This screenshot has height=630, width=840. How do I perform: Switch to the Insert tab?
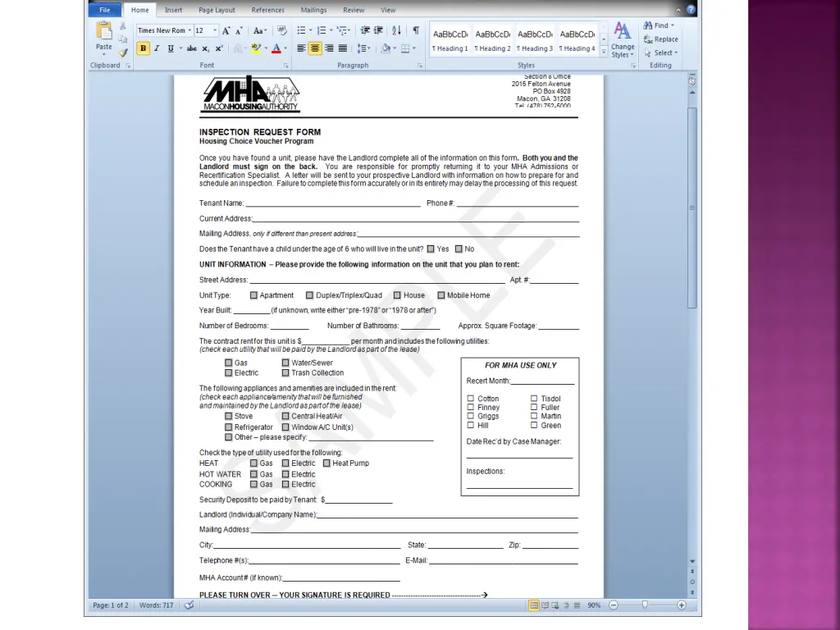coord(174,10)
